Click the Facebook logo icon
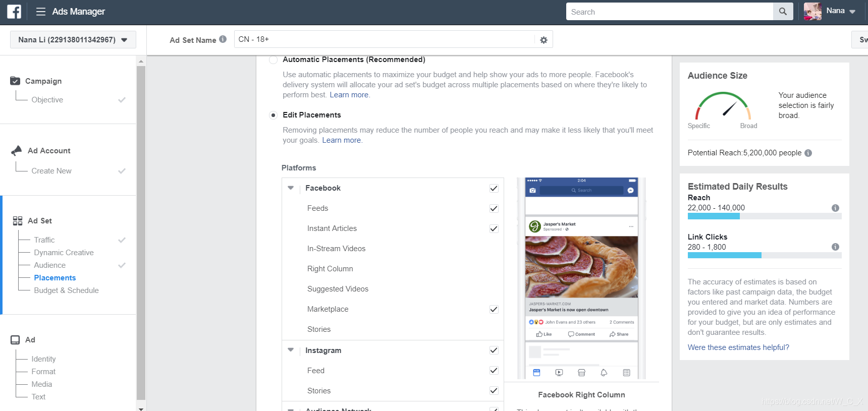This screenshot has width=868, height=411. point(14,12)
